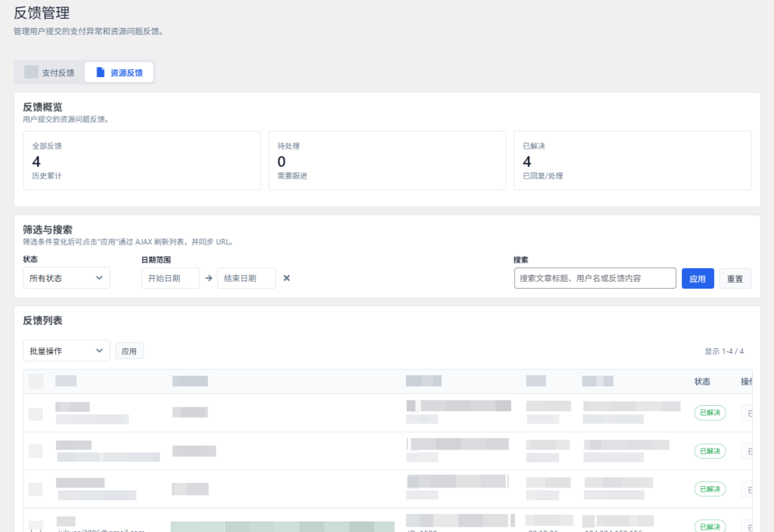Reset filters with the 重置 button
The image size is (774, 532).
click(x=735, y=279)
